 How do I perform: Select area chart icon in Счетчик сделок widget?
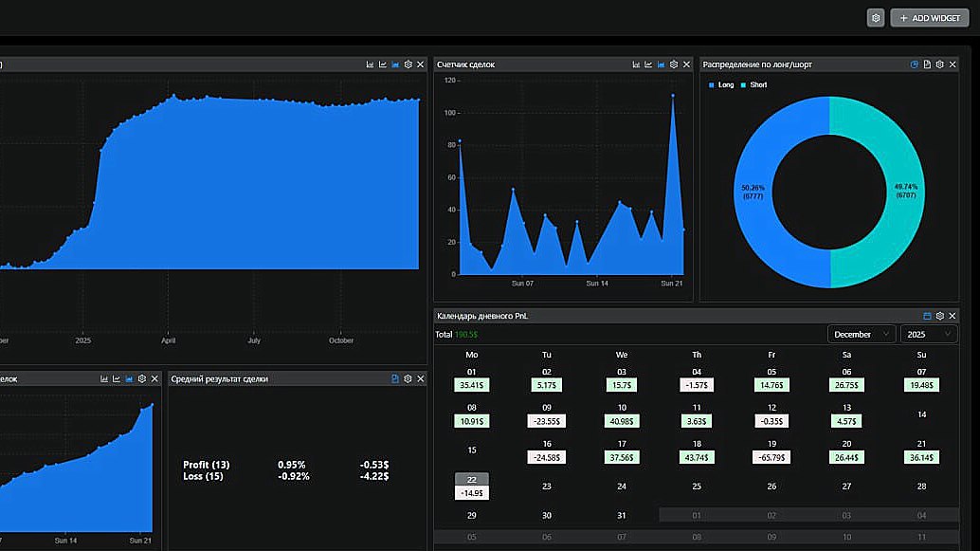[661, 64]
